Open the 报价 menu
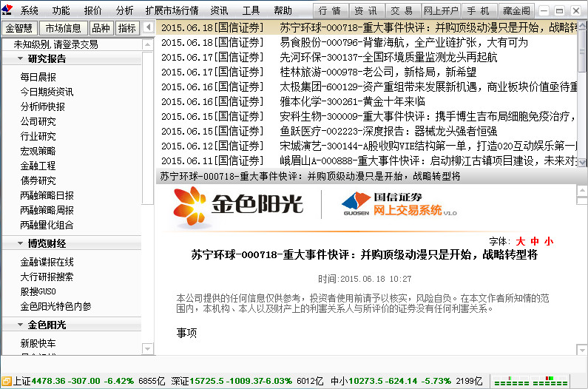 (x=93, y=10)
